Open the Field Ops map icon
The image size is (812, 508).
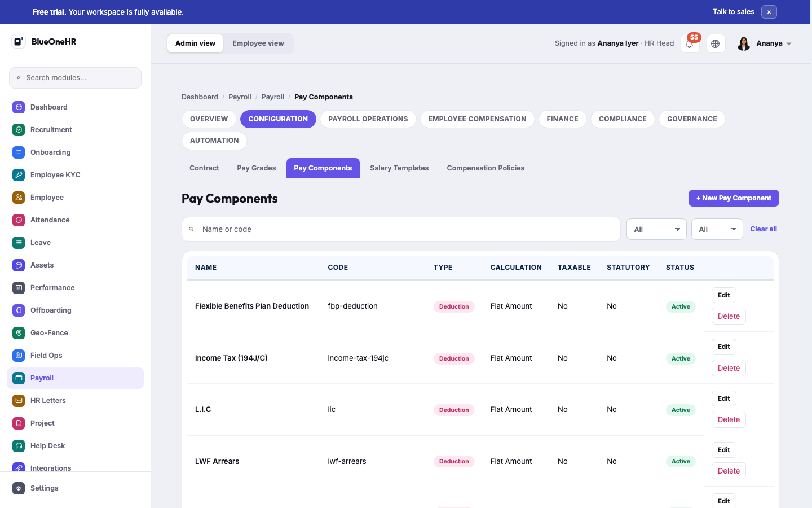pyautogui.click(x=19, y=355)
